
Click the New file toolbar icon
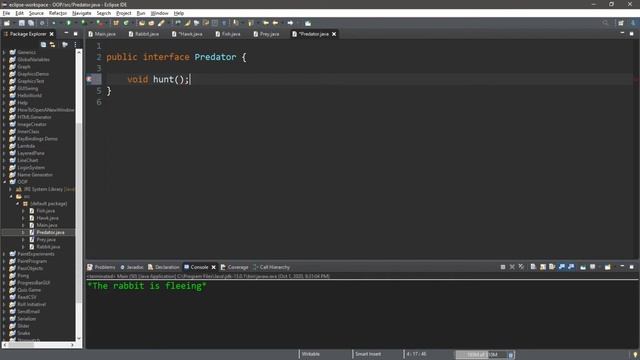point(7,23)
